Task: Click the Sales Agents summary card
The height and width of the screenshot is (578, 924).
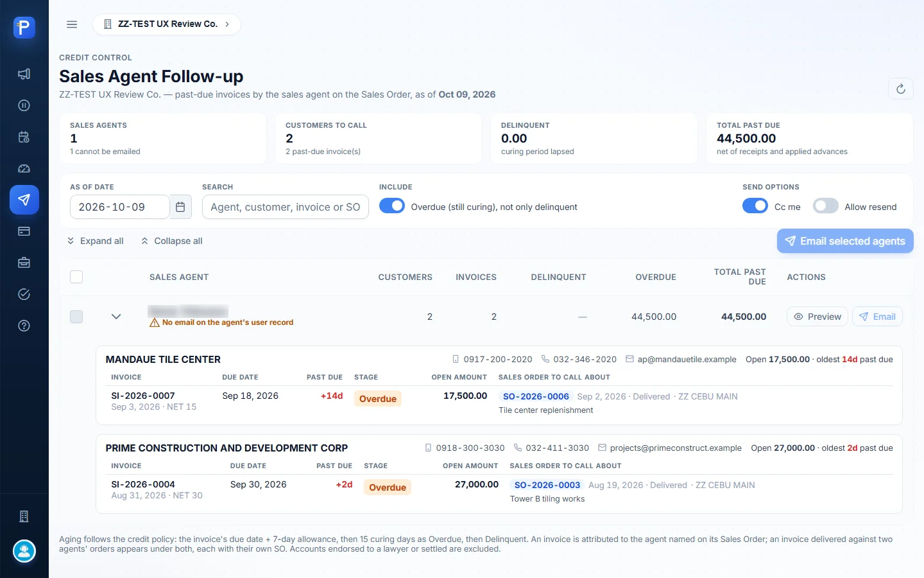Action: 163,139
